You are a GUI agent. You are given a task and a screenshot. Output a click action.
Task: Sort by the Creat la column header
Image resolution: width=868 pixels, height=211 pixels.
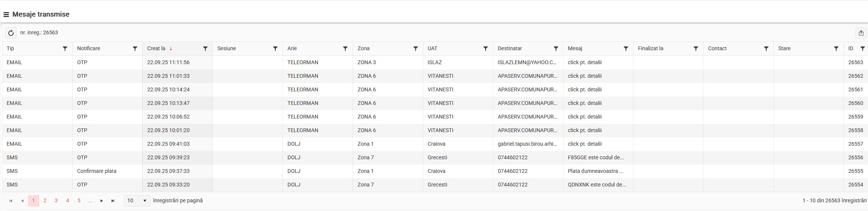tap(156, 49)
